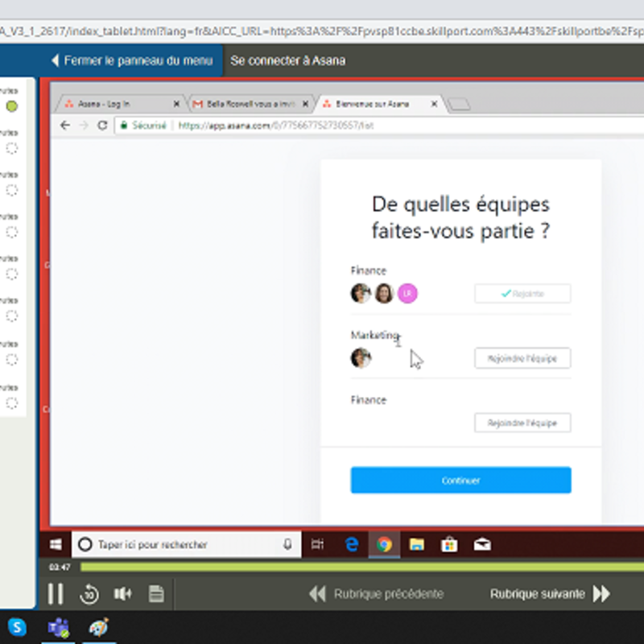644x644 pixels.
Task: Click the Continuer button
Action: click(x=460, y=480)
